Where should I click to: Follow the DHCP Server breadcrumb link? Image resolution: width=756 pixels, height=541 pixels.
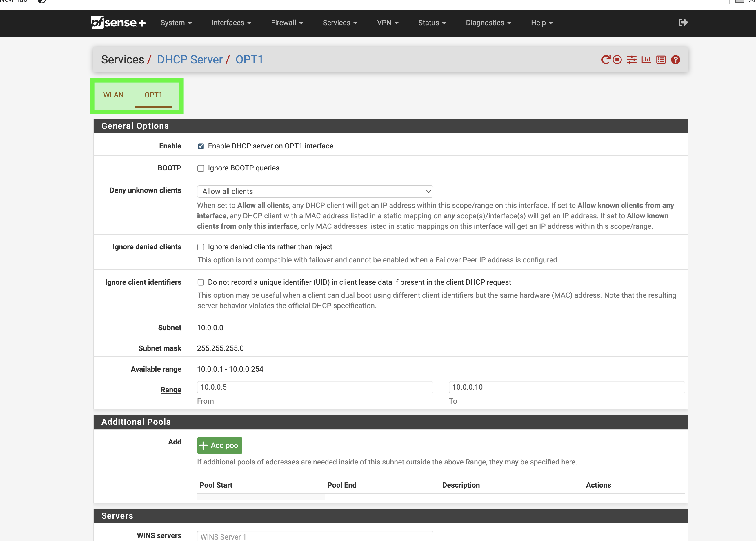pyautogui.click(x=190, y=60)
